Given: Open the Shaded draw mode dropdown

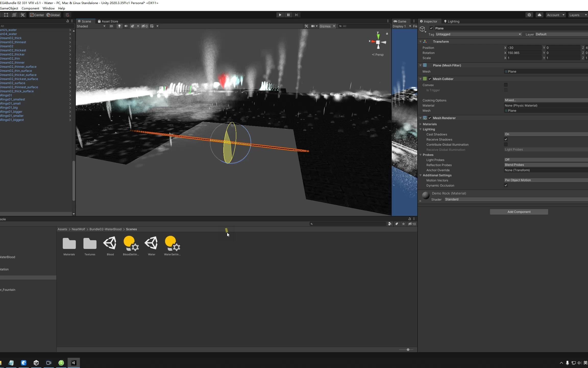Looking at the screenshot, I should click(91, 26).
